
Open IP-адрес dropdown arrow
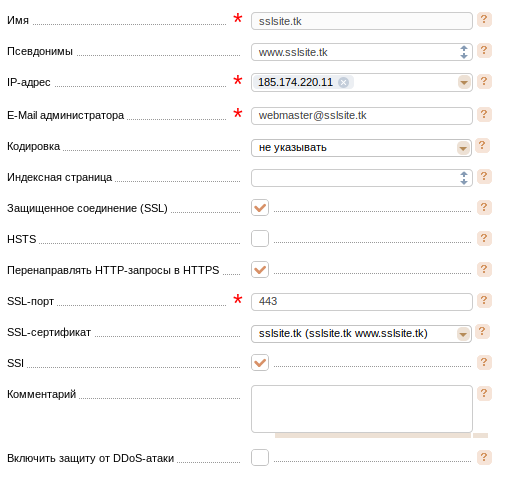tap(464, 82)
